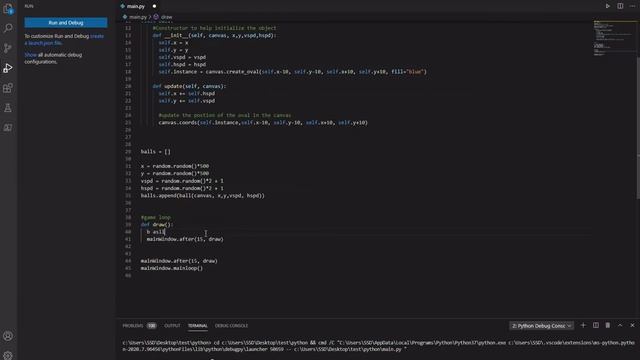The image size is (640, 360).
Task: Split the terminal panel
Action: click(596, 325)
